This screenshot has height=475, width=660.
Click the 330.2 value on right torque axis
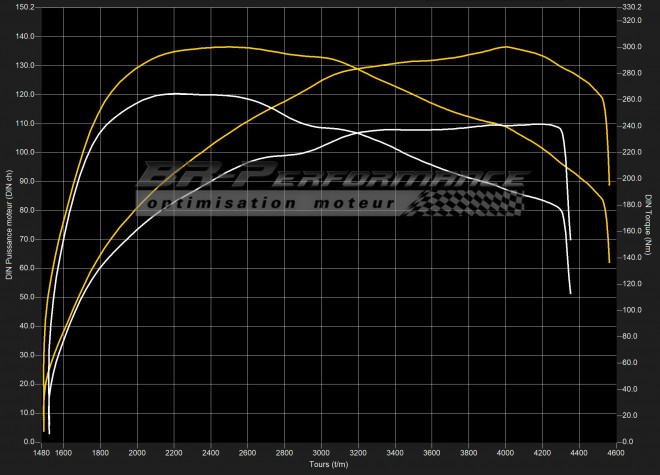point(633,7)
